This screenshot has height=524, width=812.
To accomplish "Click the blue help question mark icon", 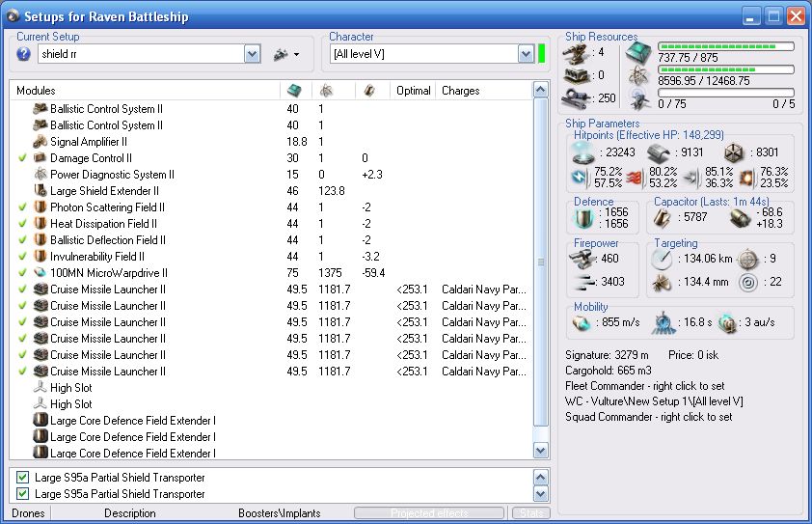I will 24,54.
